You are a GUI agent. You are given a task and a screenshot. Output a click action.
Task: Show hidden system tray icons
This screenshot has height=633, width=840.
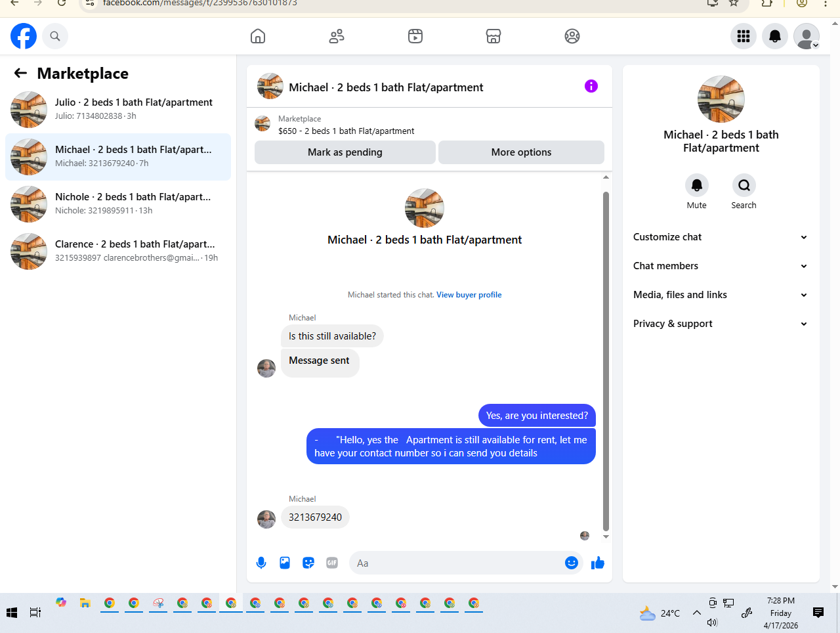click(x=697, y=613)
